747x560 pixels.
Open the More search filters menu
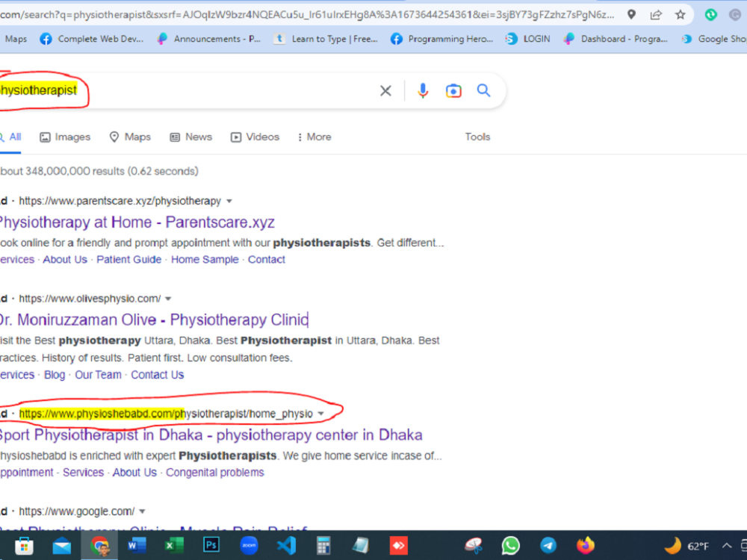(x=314, y=137)
